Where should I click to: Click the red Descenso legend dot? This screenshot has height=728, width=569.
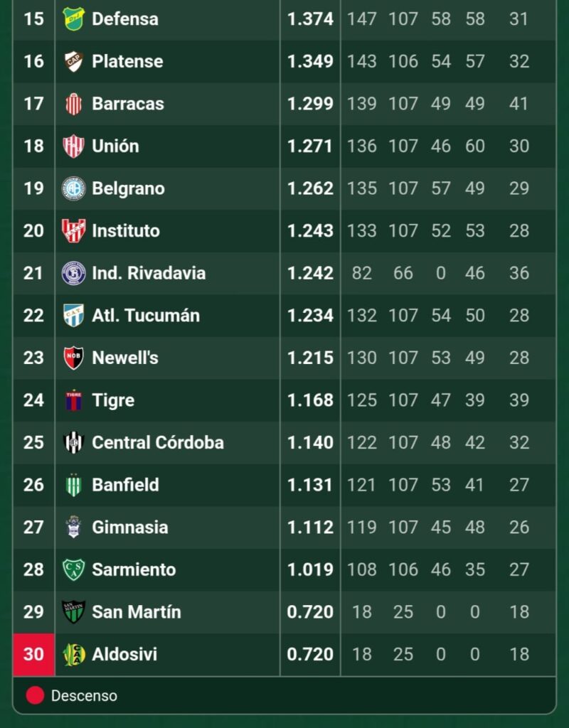click(36, 695)
